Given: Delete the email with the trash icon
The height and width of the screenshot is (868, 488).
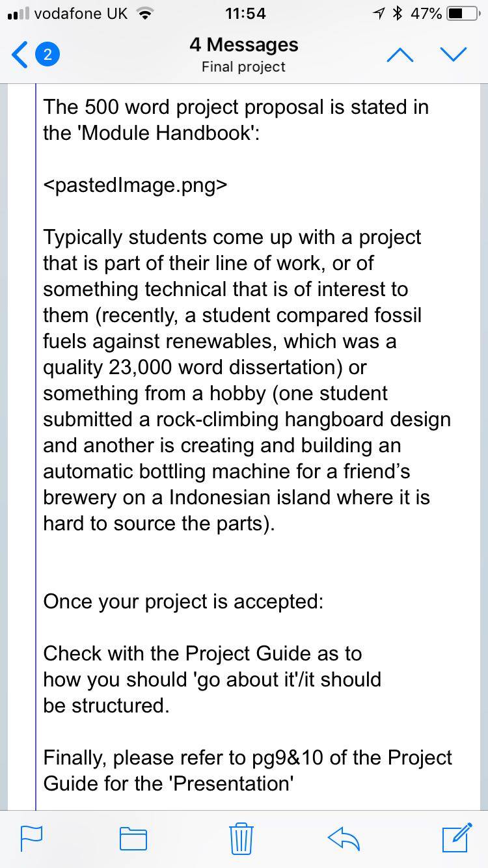Looking at the screenshot, I should [x=241, y=838].
